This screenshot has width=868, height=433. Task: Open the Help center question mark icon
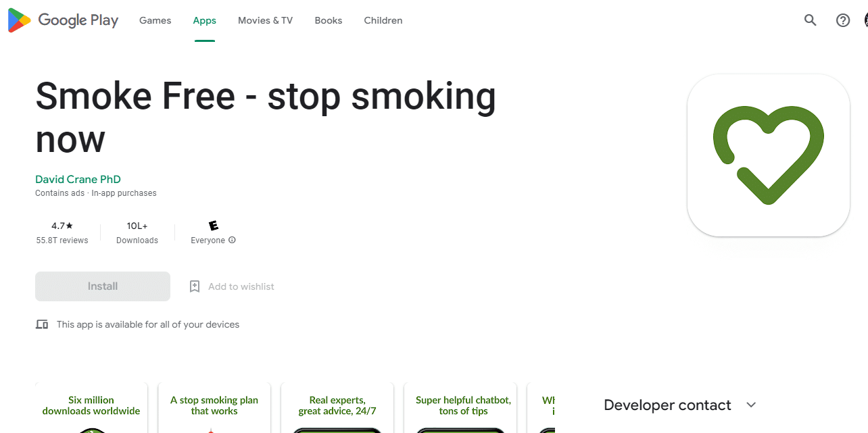843,20
